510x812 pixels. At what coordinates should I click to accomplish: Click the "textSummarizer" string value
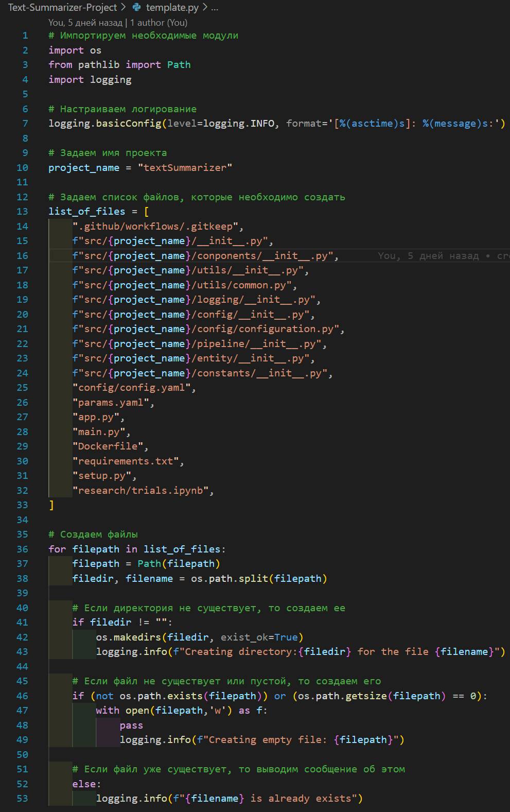(185, 168)
